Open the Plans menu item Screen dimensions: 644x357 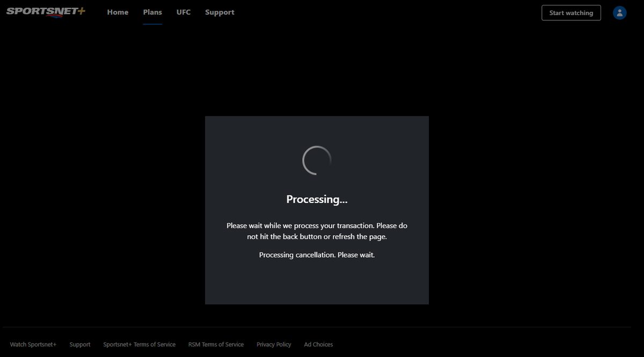(x=152, y=12)
